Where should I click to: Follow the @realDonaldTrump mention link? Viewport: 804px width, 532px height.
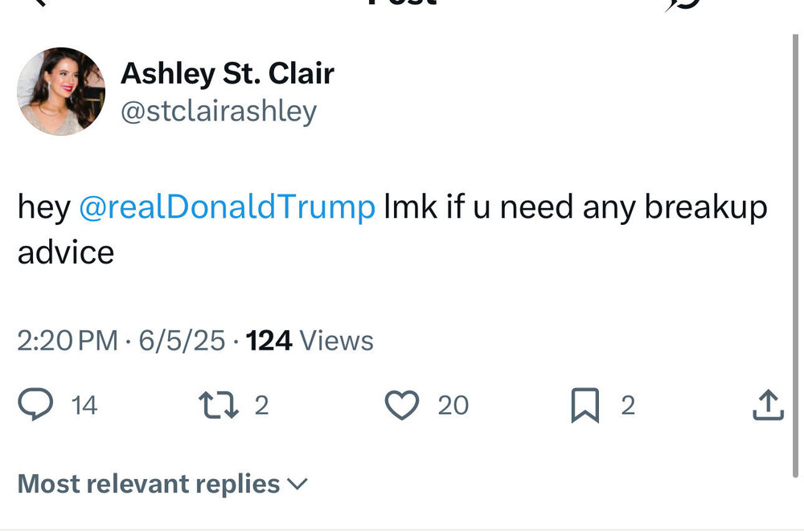click(x=228, y=207)
